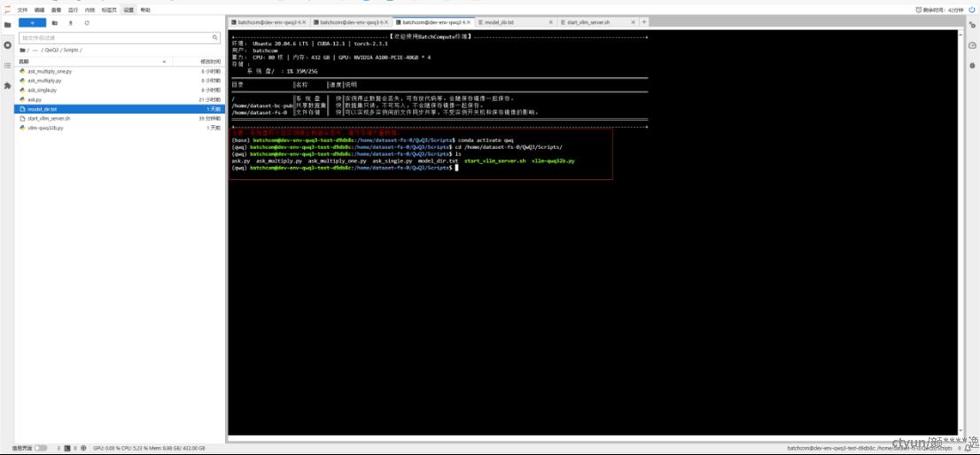Screen dimensions: 980x455
Task: Open the 设置 (Settings) menu
Action: coord(128,10)
